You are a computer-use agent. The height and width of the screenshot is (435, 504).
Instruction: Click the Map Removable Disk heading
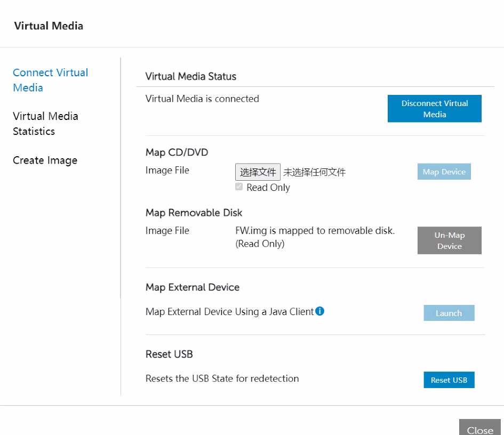pyautogui.click(x=194, y=212)
